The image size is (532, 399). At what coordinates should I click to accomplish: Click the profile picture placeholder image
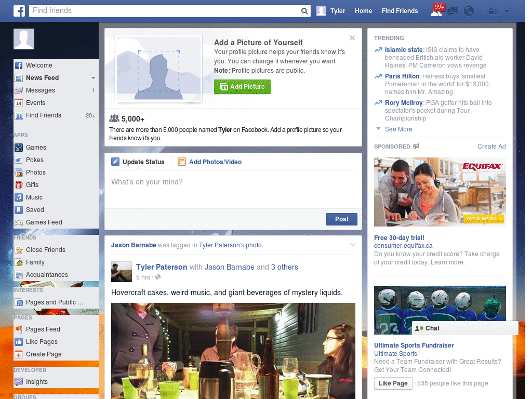click(159, 69)
